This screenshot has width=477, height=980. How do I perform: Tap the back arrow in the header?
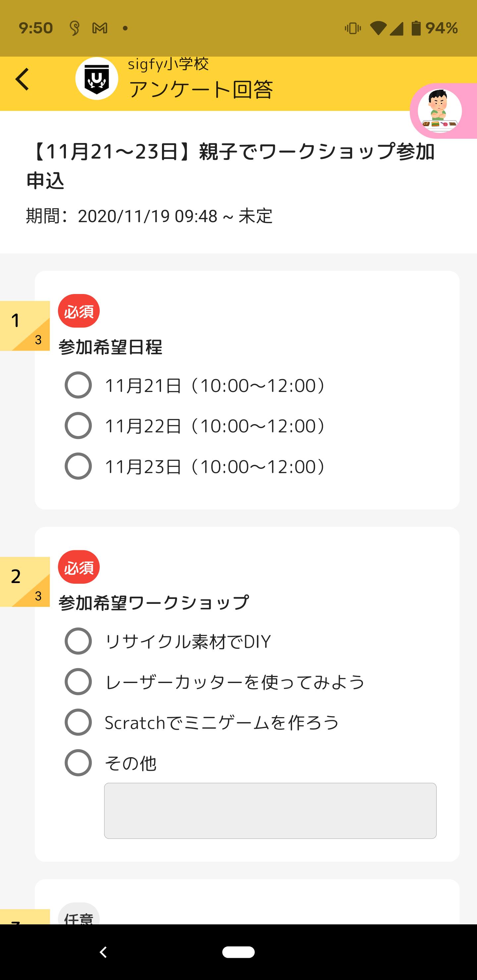pyautogui.click(x=23, y=79)
